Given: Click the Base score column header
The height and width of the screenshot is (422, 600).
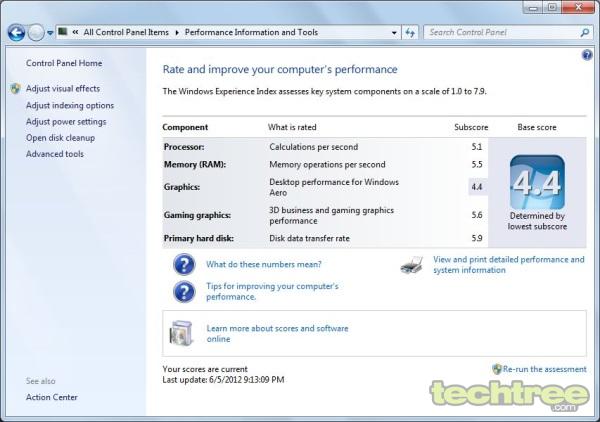Looking at the screenshot, I should click(537, 127).
